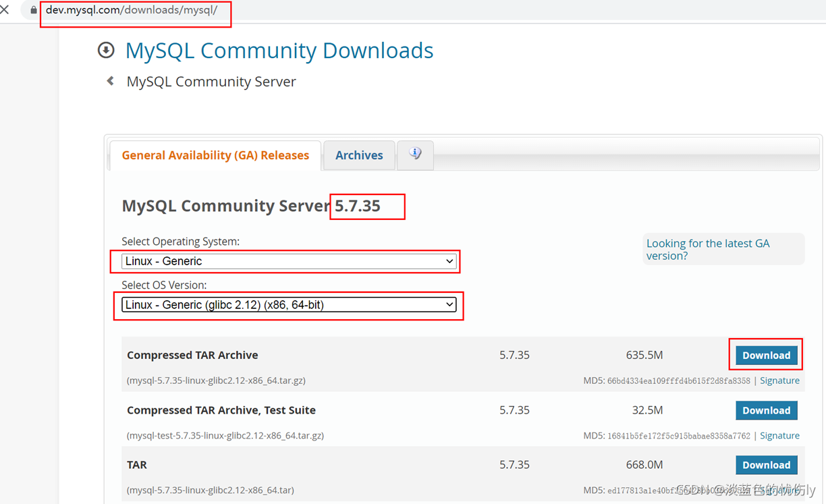Click the back chevron beside MySQL Community Server

point(109,80)
